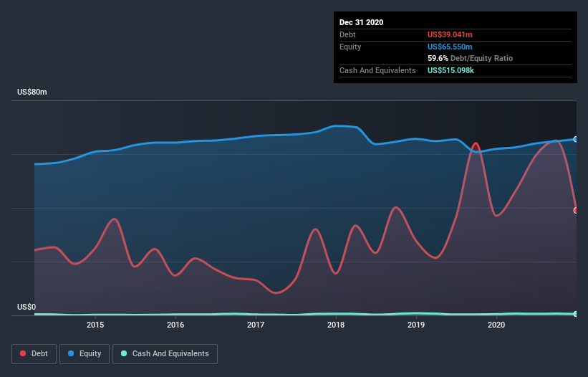Click the 59.6% Debt/Equity Ratio text
Screen dimensions: 588x377
pyautogui.click(x=471, y=58)
